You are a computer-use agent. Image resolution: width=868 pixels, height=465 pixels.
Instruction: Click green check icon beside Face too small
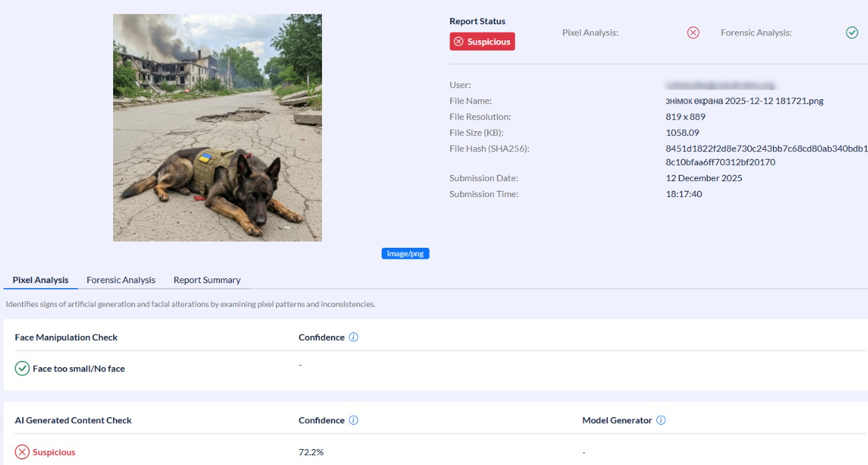[x=22, y=369]
